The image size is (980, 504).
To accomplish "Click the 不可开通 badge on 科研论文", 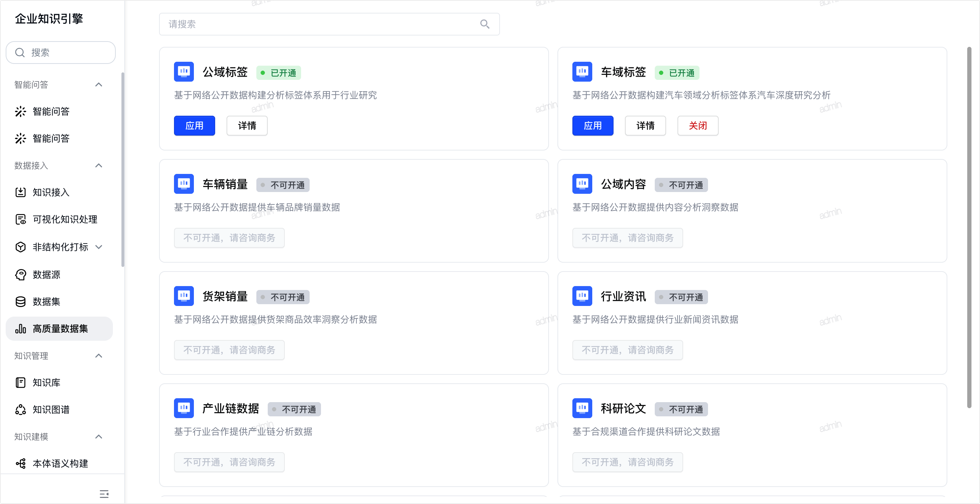I will 681,409.
